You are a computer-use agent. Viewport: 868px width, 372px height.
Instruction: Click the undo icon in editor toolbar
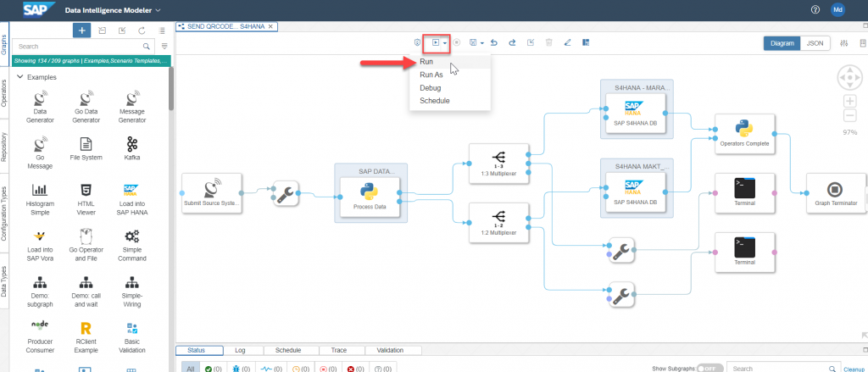click(x=494, y=42)
